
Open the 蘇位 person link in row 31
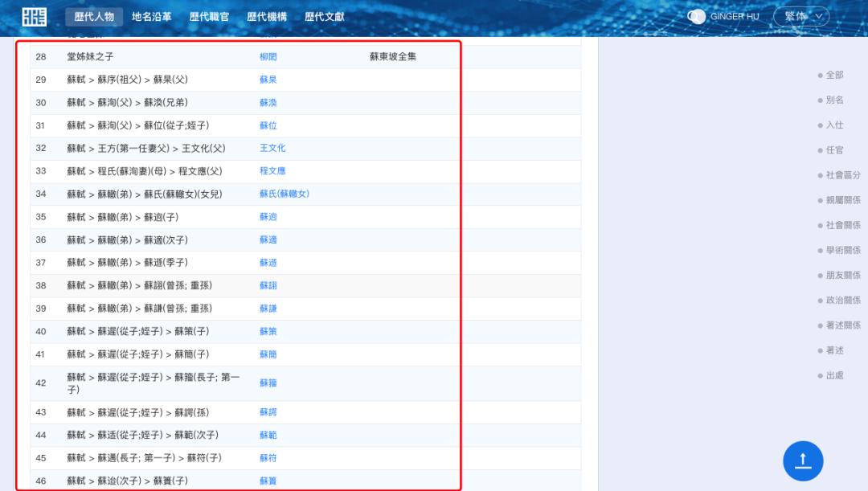click(268, 125)
